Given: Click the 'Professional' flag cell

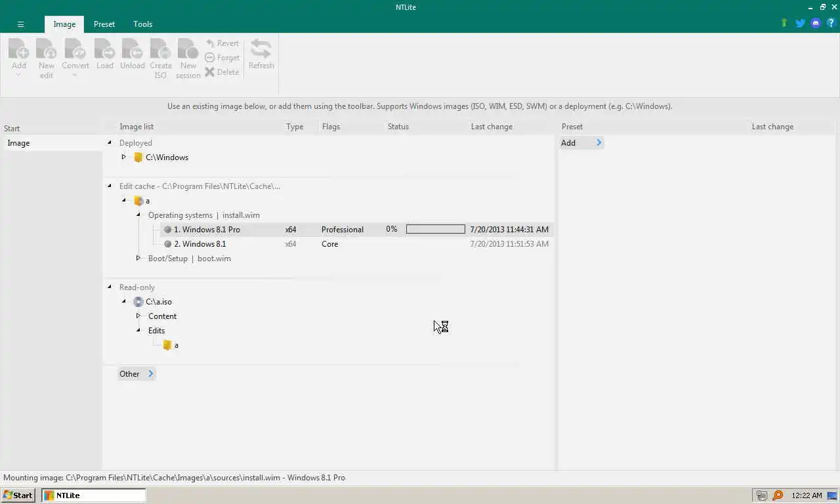Looking at the screenshot, I should point(343,230).
